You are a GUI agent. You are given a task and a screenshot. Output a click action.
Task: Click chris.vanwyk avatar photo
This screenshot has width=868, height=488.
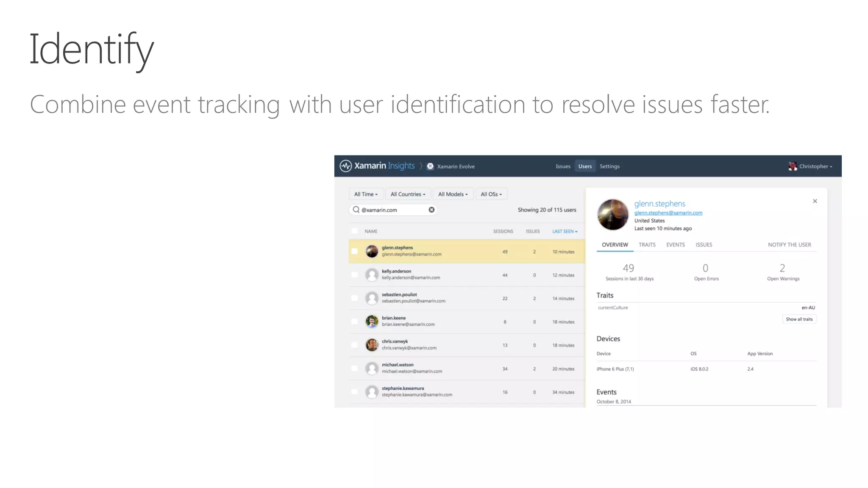click(x=372, y=345)
